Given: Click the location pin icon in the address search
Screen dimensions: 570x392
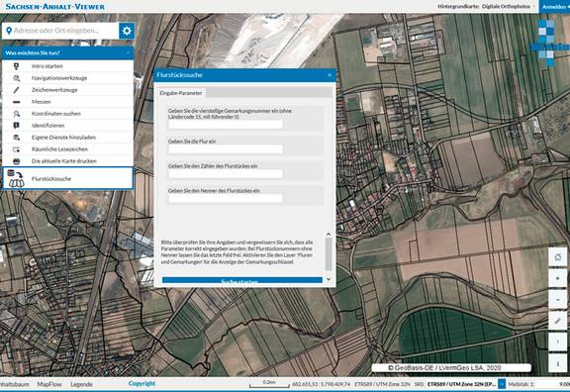Looking at the screenshot, I should coord(9,31).
